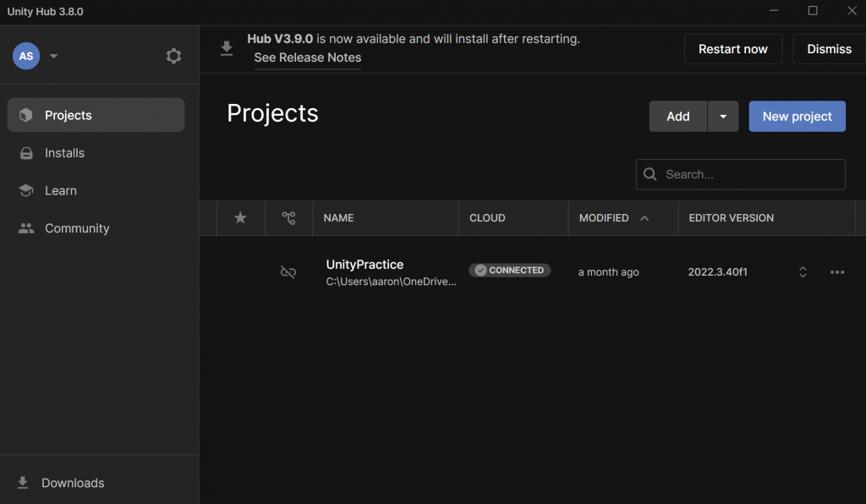Click the Installs drive icon
The image size is (866, 504).
coord(26,153)
